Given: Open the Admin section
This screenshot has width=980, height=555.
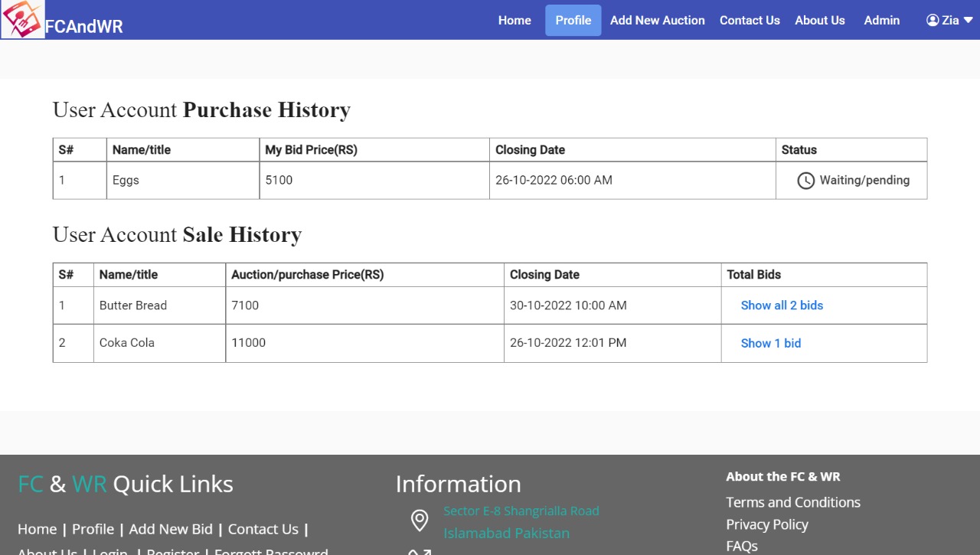Looking at the screenshot, I should 881,21.
